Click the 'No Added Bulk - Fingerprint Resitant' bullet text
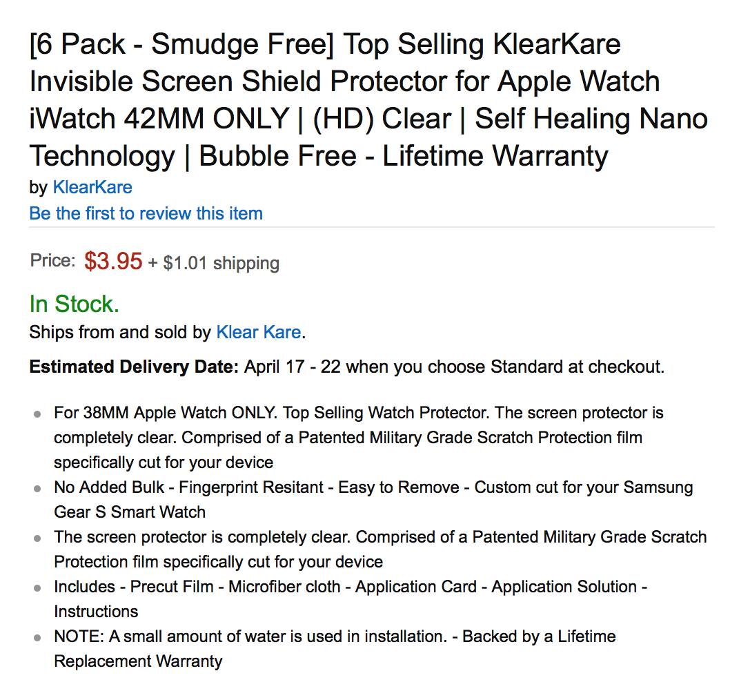Screen dimensions: 730x700 188,487
